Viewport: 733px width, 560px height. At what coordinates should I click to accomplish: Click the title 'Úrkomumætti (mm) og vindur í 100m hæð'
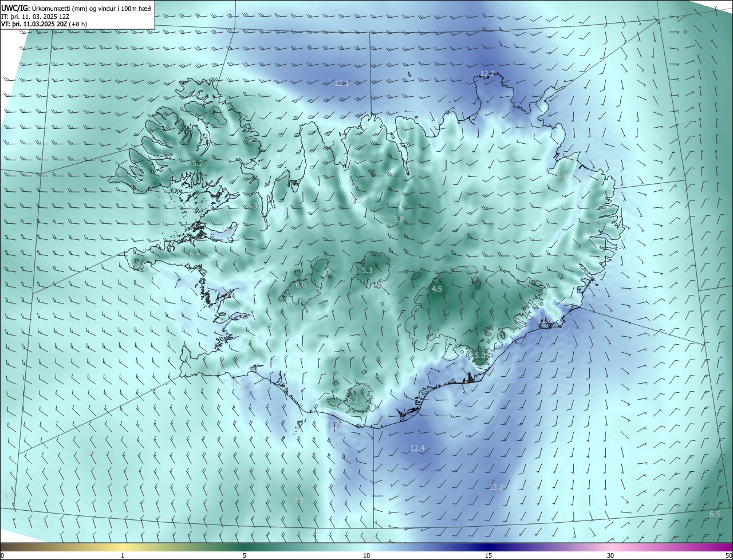(92, 9)
